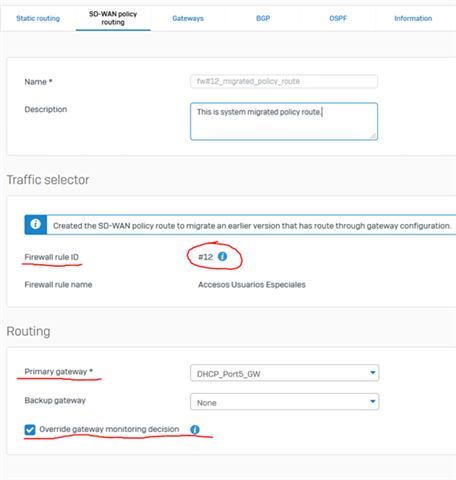
Task: Open the Backup gateway dropdown arrow
Action: click(373, 401)
